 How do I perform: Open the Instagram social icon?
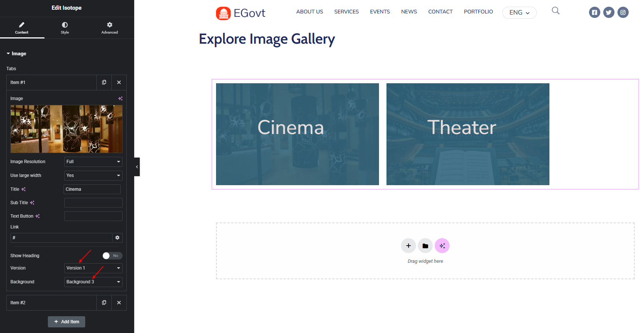click(x=623, y=12)
